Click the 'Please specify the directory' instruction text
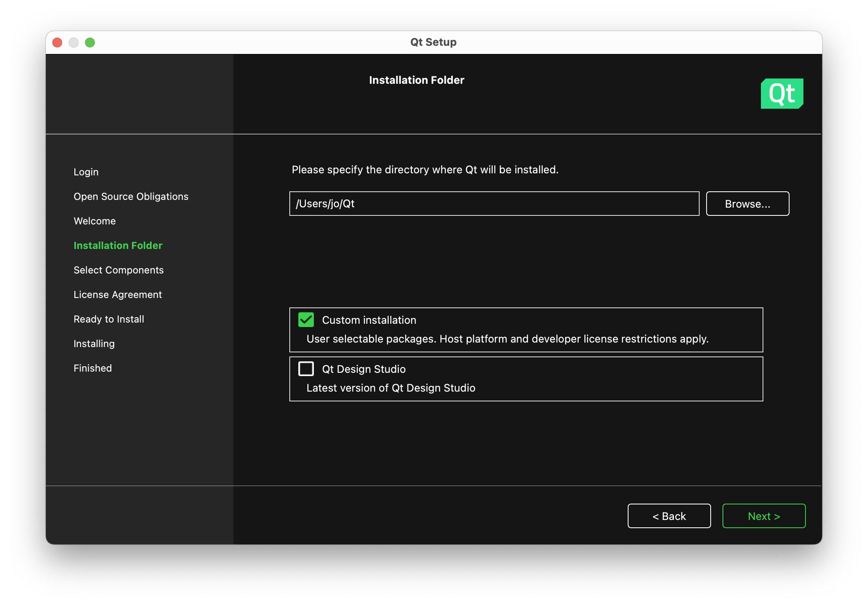Screen dimensions: 868x605 click(425, 170)
